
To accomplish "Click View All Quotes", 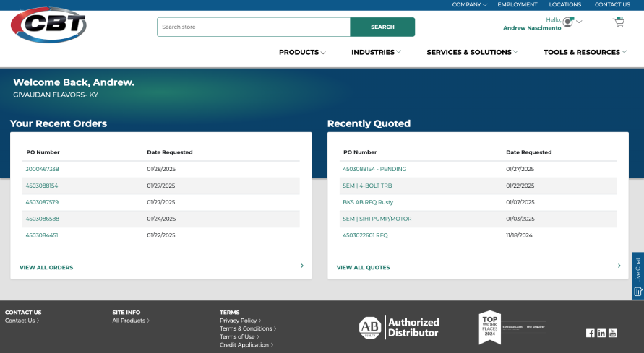I will tap(363, 267).
